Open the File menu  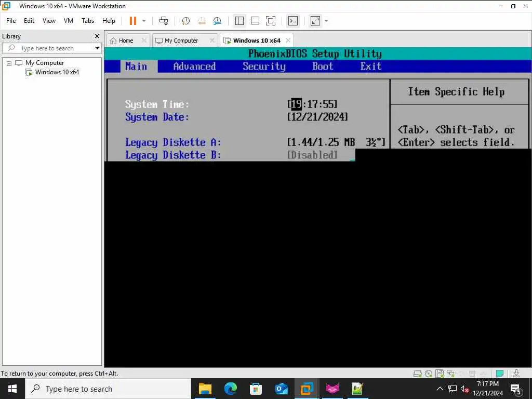[11, 21]
